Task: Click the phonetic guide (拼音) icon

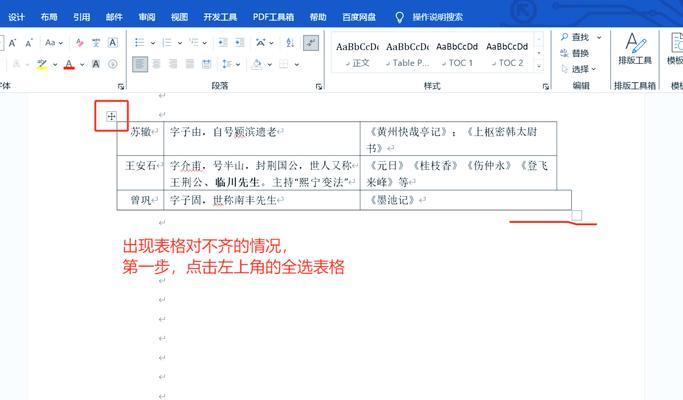Action: 96,43
